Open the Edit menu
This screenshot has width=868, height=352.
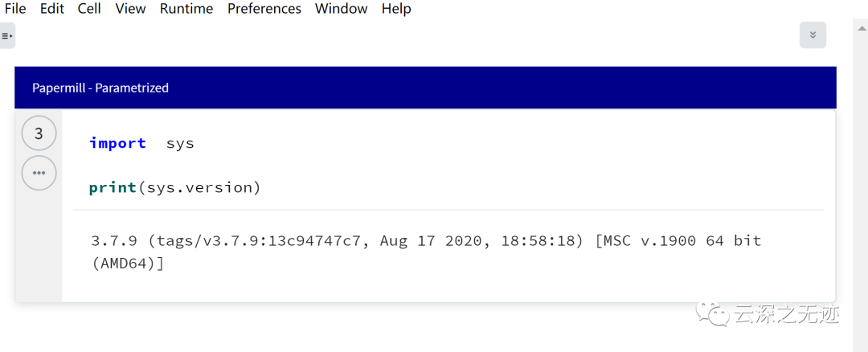point(51,9)
